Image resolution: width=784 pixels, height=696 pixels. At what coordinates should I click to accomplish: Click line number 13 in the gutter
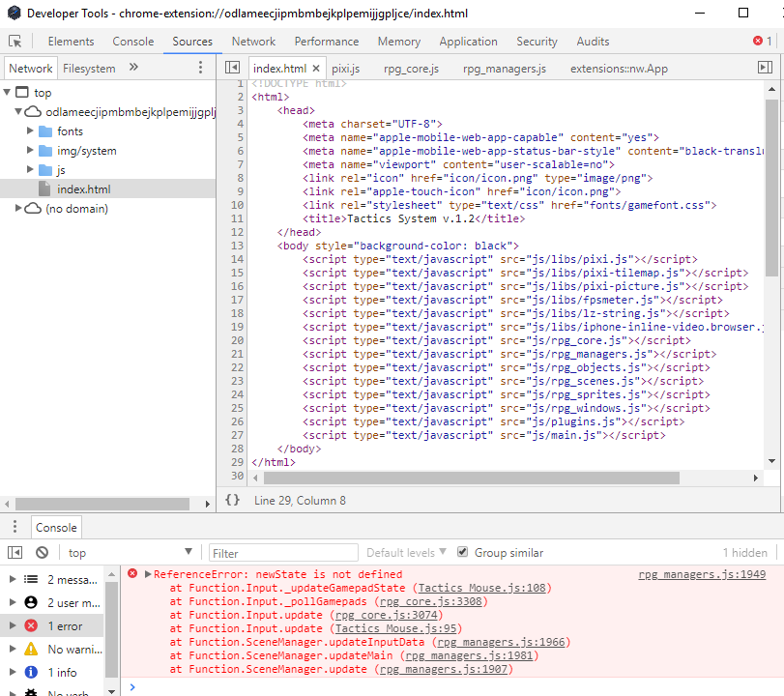click(x=237, y=246)
